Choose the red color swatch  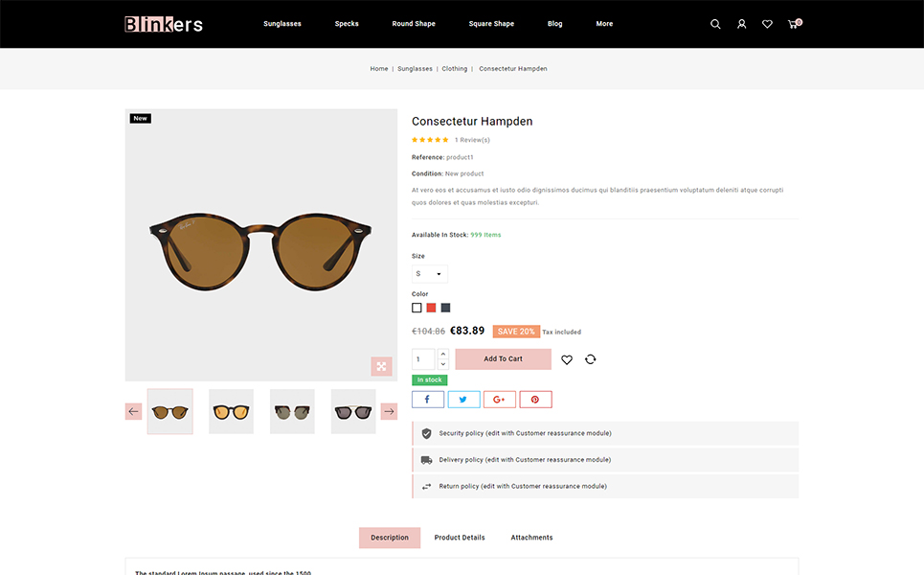click(431, 308)
